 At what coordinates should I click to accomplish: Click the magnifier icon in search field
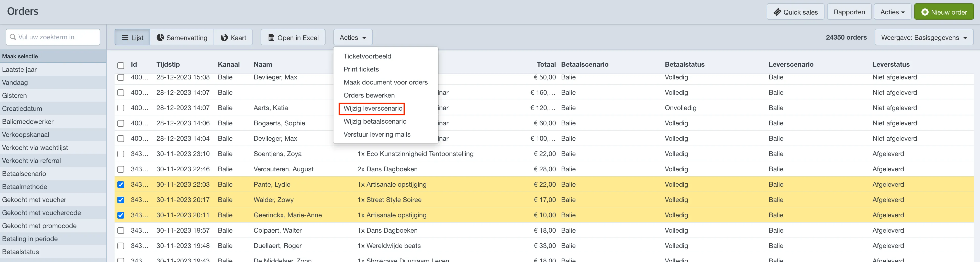(x=13, y=37)
